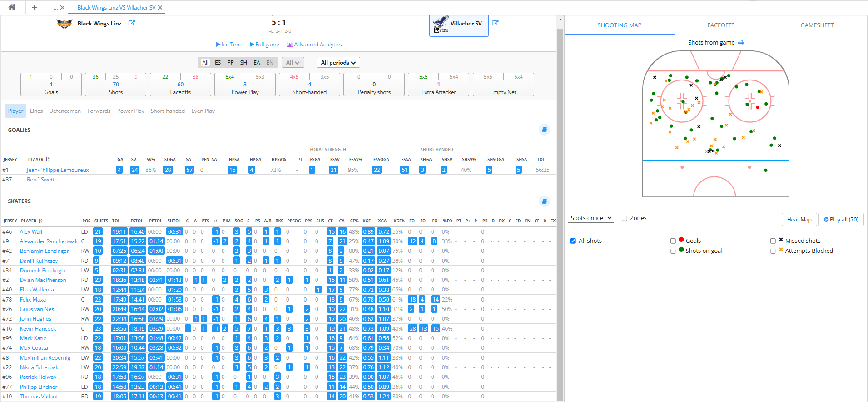Screen dimensions: 868x402
Task: Click the Play all (70) button
Action: [841, 220]
